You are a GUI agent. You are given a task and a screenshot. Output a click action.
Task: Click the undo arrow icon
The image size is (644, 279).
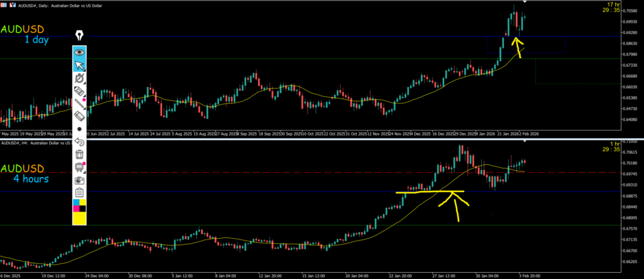point(80,142)
